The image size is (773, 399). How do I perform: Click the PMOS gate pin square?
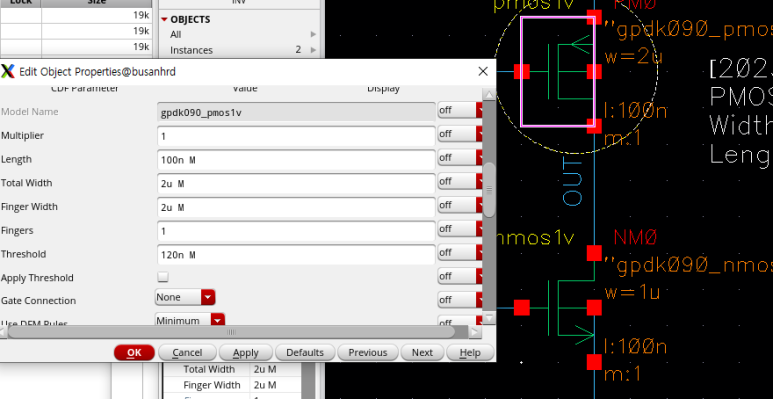(x=522, y=72)
